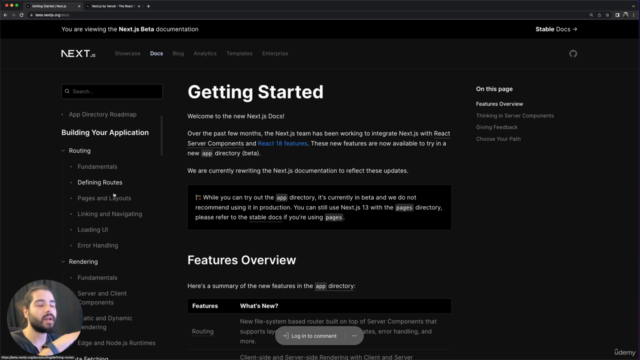
Task: Click the browser back arrow
Action: tap(5, 15)
